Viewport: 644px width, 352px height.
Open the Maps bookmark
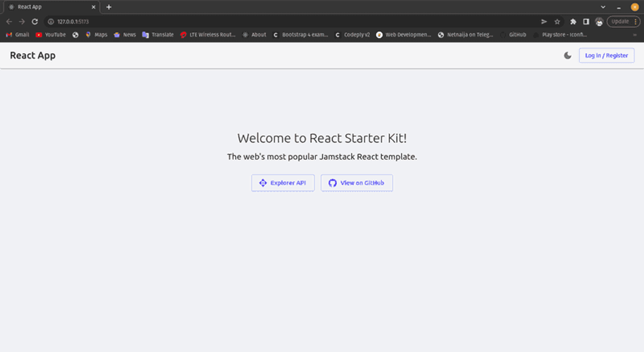click(x=97, y=35)
